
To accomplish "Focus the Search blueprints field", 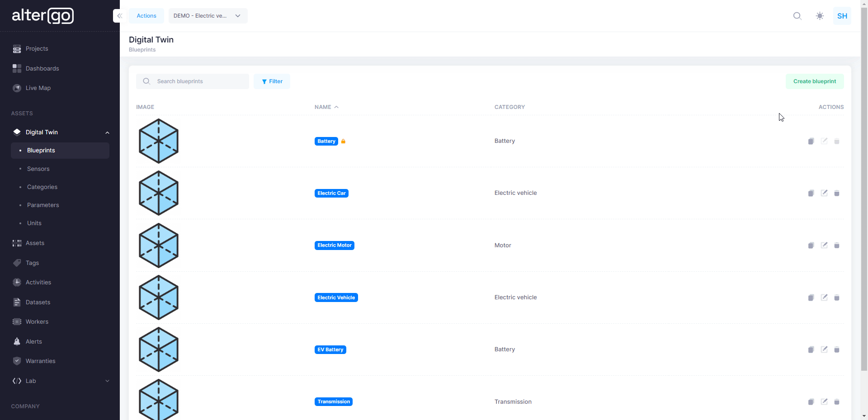I will click(199, 81).
